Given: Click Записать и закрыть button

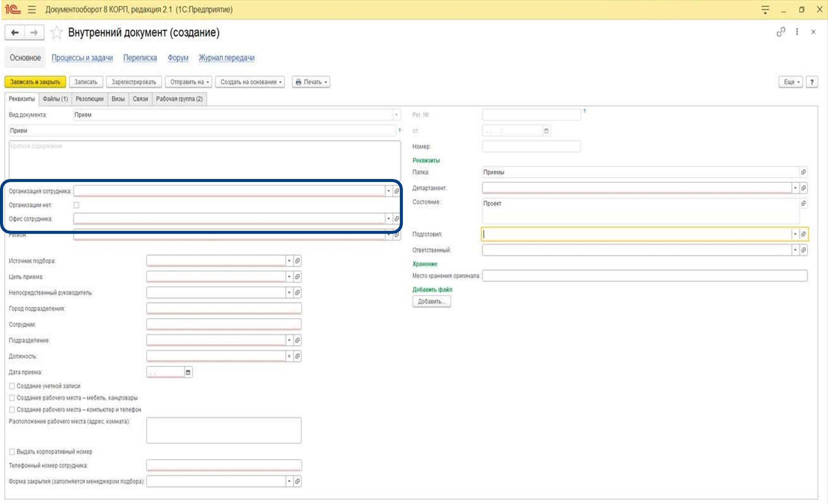Looking at the screenshot, I should click(35, 82).
